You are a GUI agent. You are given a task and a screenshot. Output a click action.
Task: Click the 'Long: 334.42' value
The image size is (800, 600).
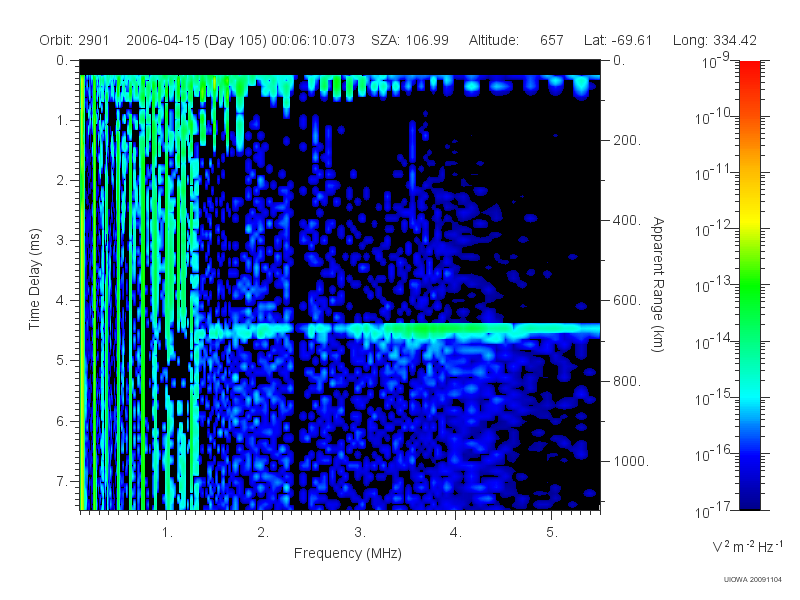point(714,40)
